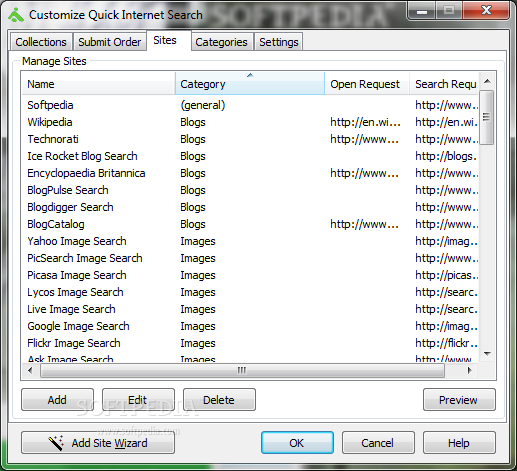Click Ice Rocket's Search Request URL

tap(446, 156)
